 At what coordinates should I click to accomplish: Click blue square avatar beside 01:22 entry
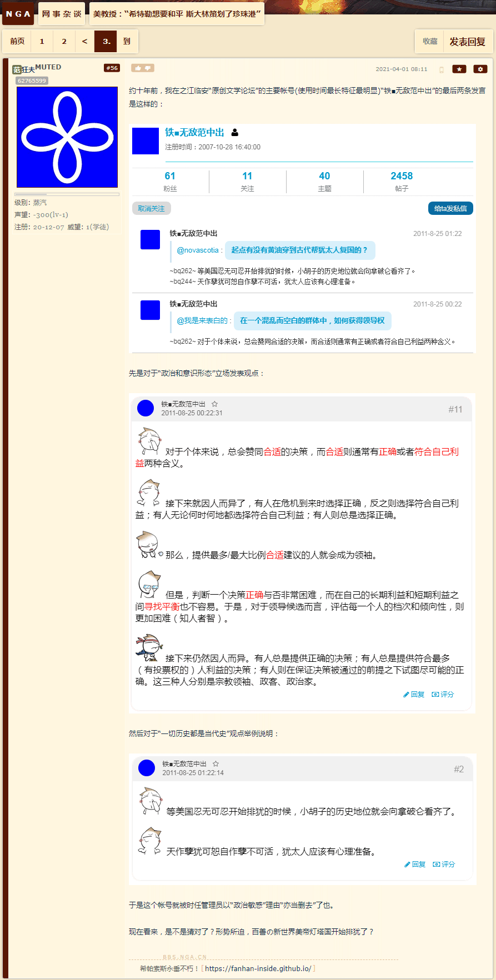coord(150,239)
